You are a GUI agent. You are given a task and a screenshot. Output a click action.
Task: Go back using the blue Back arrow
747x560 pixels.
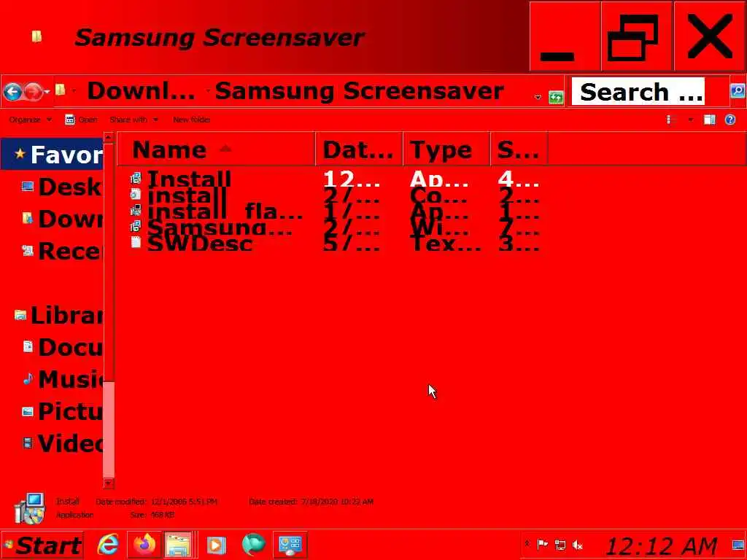13,92
